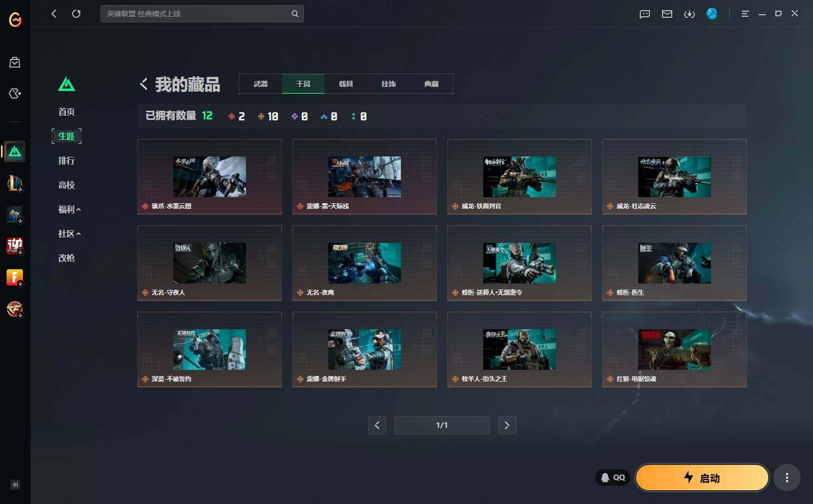813x504 pixels.
Task: Click the green Delta Force triangle logo
Action: point(67,84)
